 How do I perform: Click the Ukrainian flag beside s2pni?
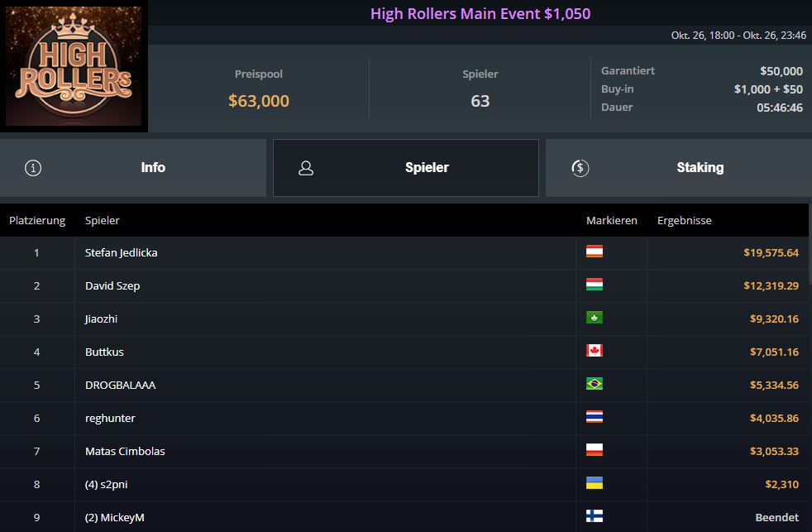coord(594,483)
